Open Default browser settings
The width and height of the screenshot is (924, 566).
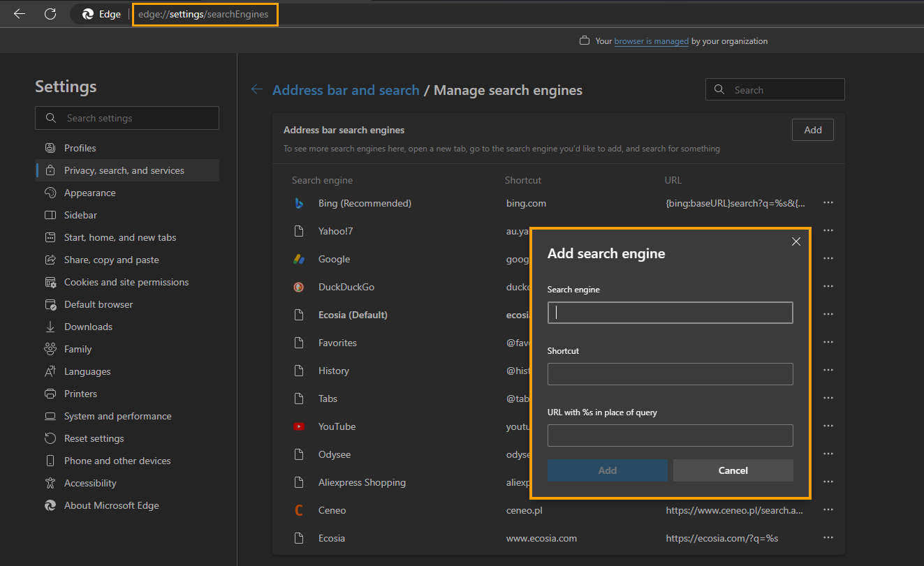pos(127,304)
